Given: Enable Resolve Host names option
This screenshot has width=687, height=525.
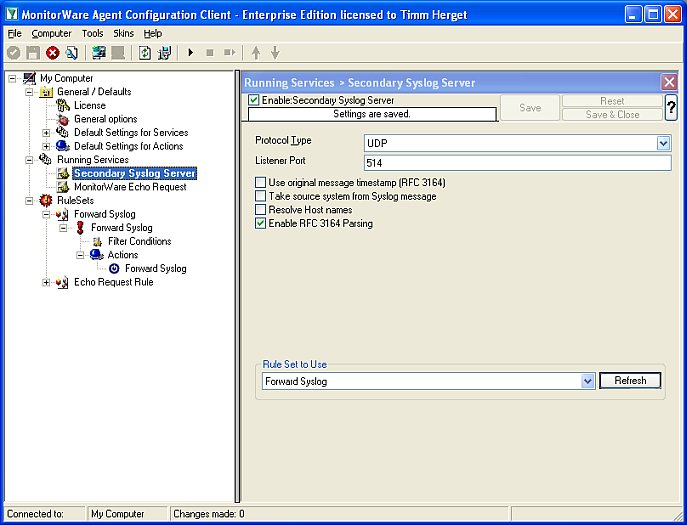Looking at the screenshot, I should (260, 209).
